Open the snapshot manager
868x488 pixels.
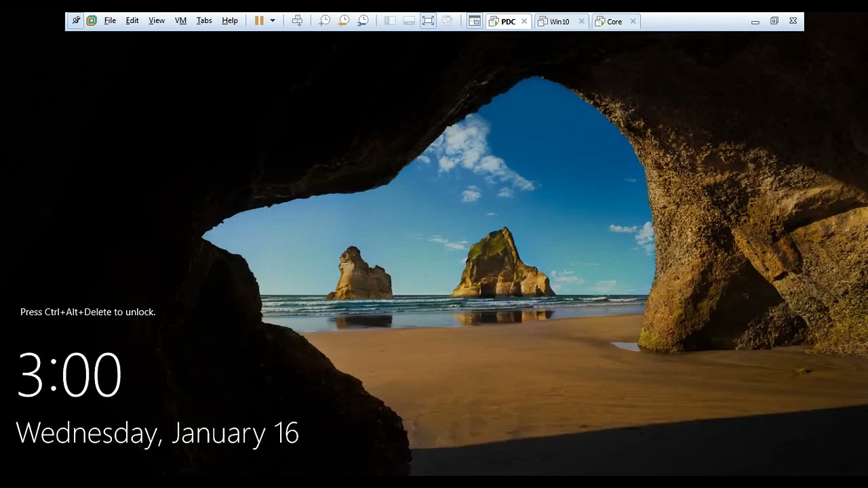click(x=363, y=21)
